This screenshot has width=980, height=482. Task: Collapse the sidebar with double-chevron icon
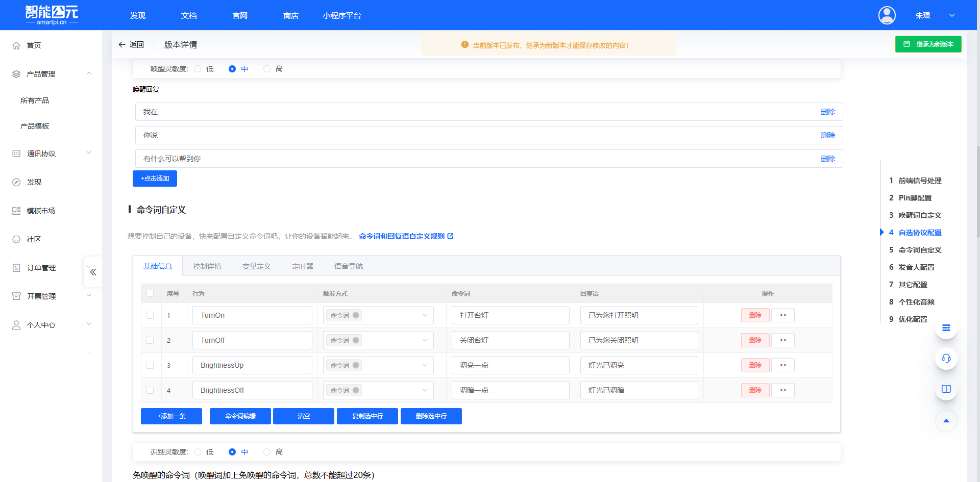coord(93,272)
